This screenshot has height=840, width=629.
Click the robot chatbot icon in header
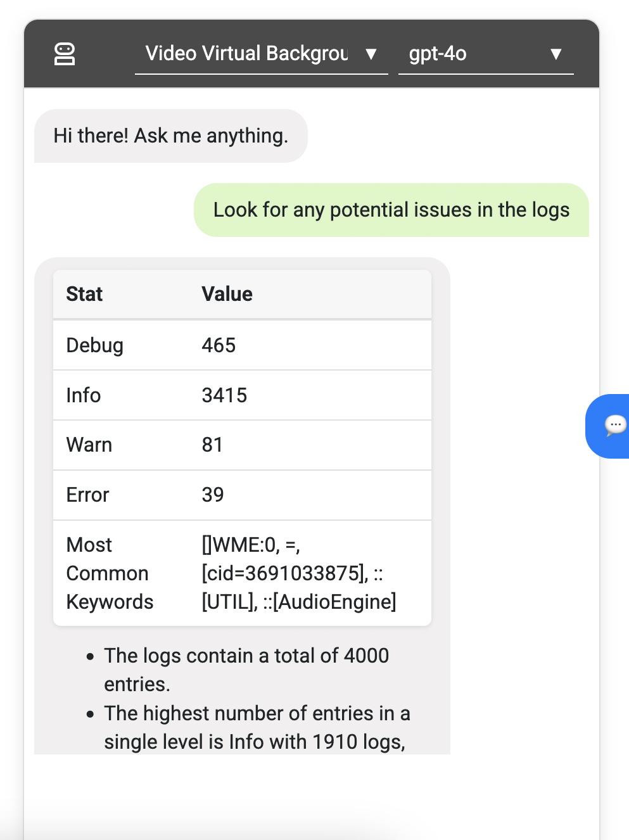(65, 54)
